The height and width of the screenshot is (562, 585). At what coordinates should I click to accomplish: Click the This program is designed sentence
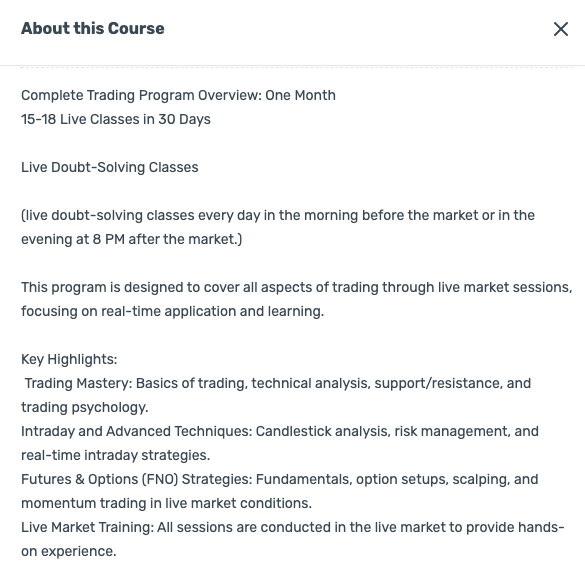(297, 287)
